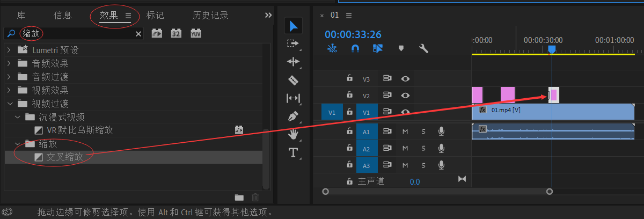The width and height of the screenshot is (644, 219).
Task: Close the 01 sequence tab
Action: pyautogui.click(x=322, y=16)
